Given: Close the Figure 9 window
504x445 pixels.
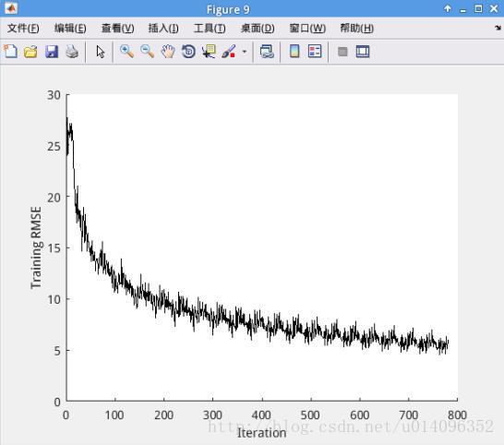Looking at the screenshot, I should point(494,8).
